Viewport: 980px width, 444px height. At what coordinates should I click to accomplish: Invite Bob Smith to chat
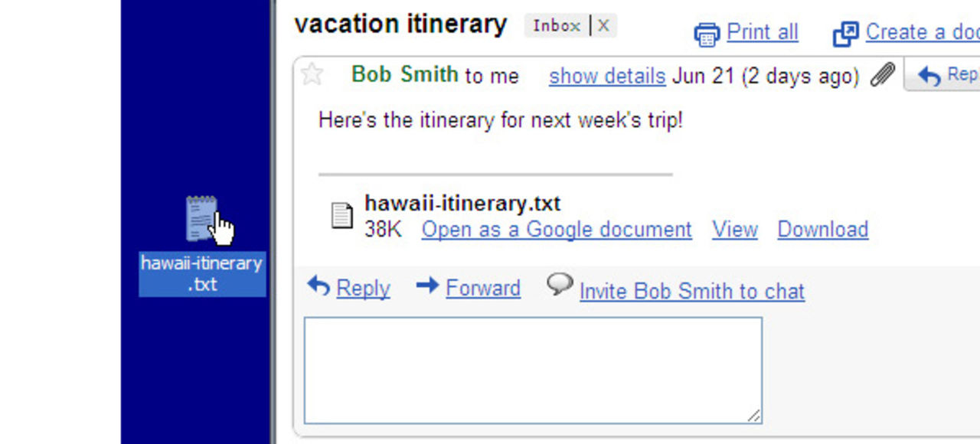coord(691,291)
